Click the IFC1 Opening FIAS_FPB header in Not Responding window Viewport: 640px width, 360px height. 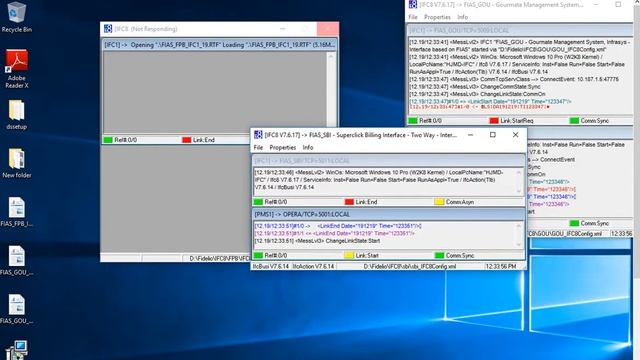tap(220, 45)
